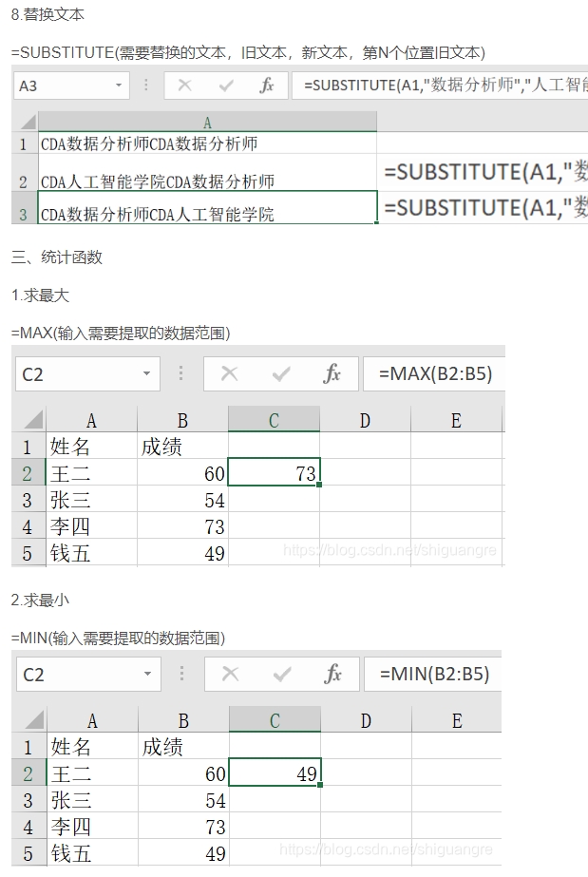Open insert function fx beside MIN formula
This screenshot has height=877, width=588.
(333, 674)
